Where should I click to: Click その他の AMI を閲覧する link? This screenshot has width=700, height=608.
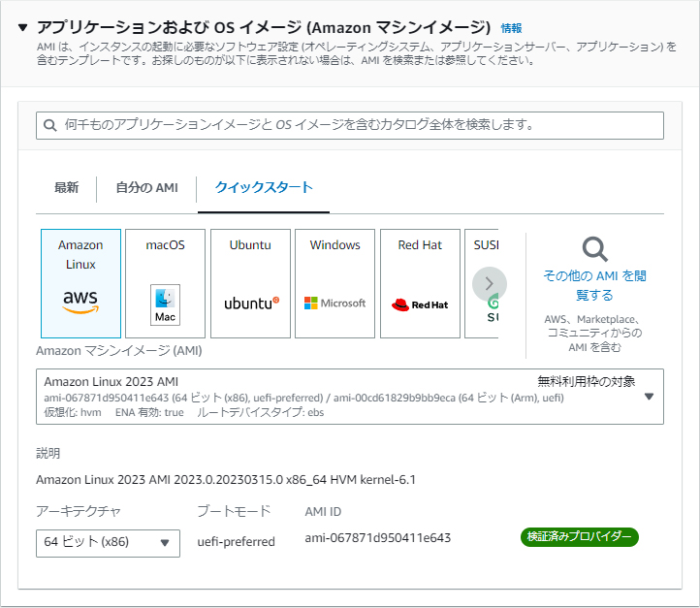pos(594,285)
